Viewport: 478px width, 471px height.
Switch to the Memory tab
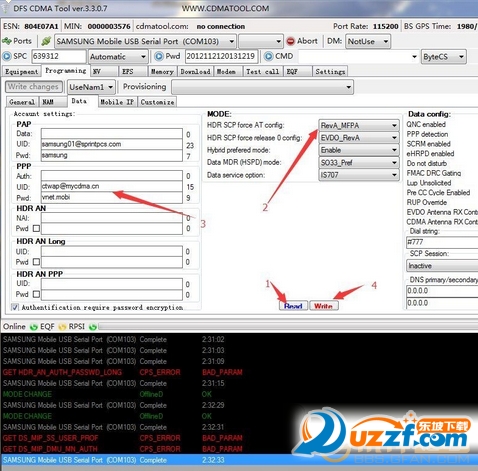click(162, 72)
